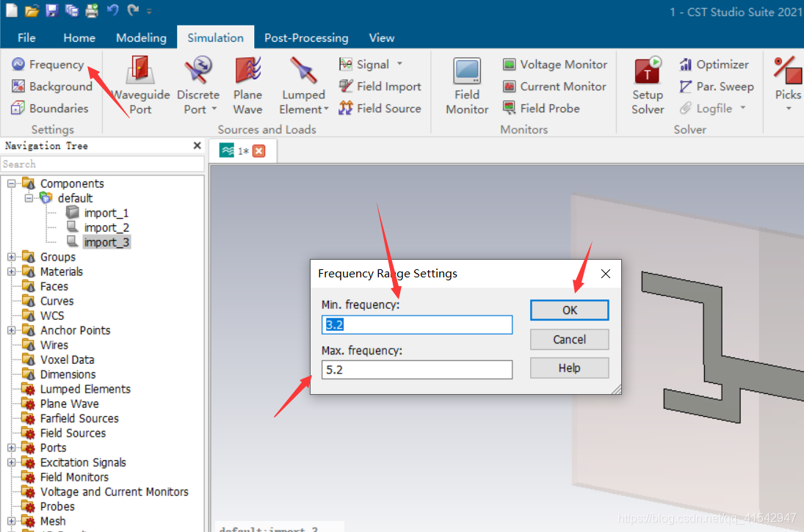Collapse the Components tree node
Image resolution: width=804 pixels, height=532 pixels.
[11, 183]
